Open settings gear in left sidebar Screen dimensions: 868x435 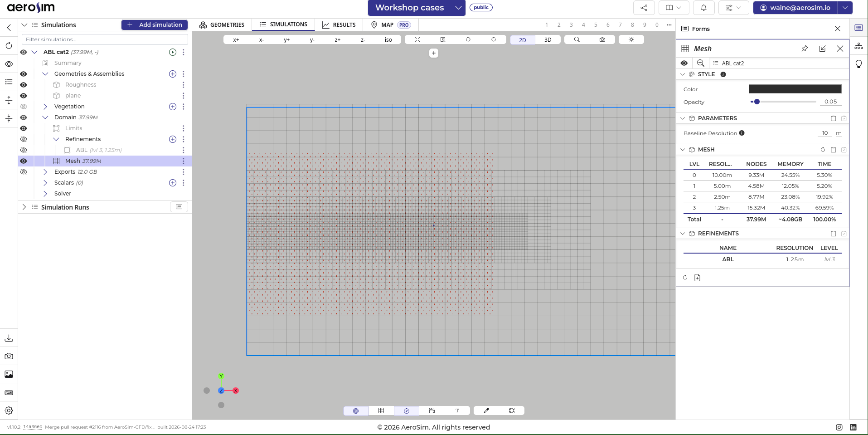[9, 411]
